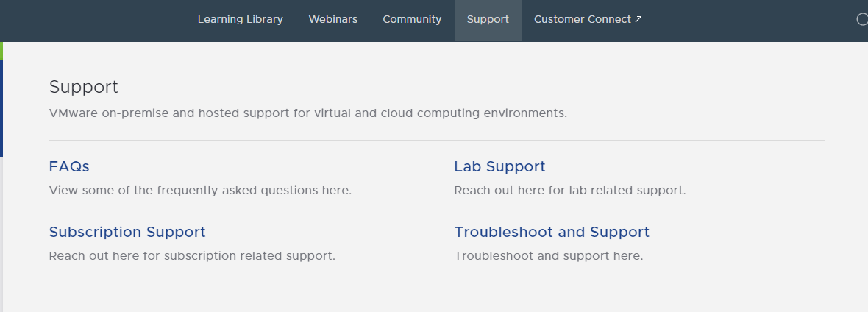Click the Support panel heading
This screenshot has width=868, height=312.
click(x=84, y=87)
